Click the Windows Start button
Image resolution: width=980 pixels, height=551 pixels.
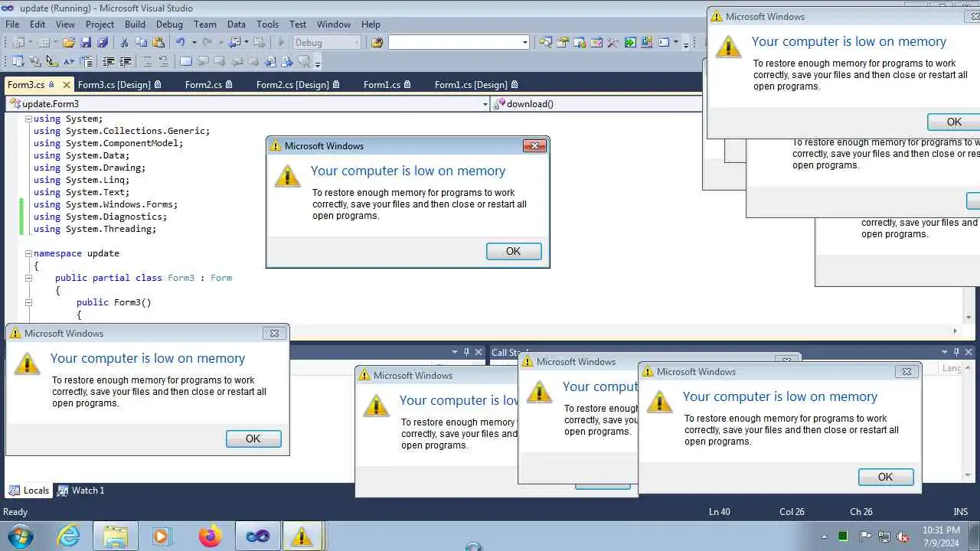(19, 536)
